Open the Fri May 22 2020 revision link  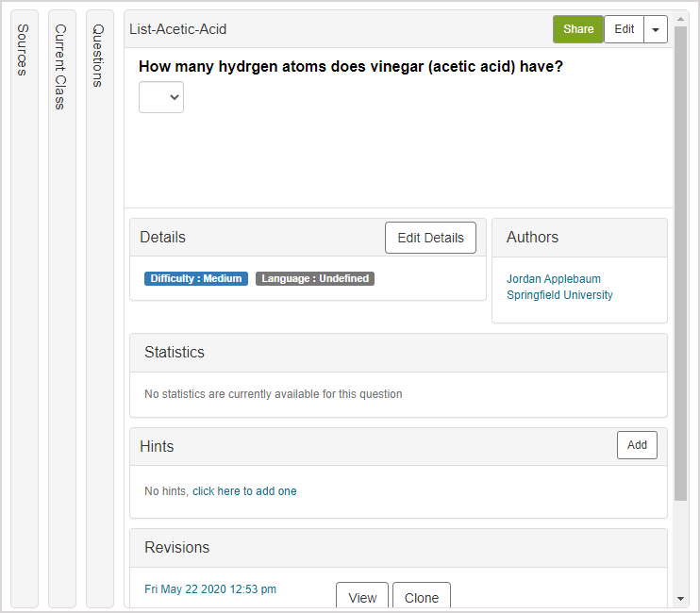tap(210, 589)
